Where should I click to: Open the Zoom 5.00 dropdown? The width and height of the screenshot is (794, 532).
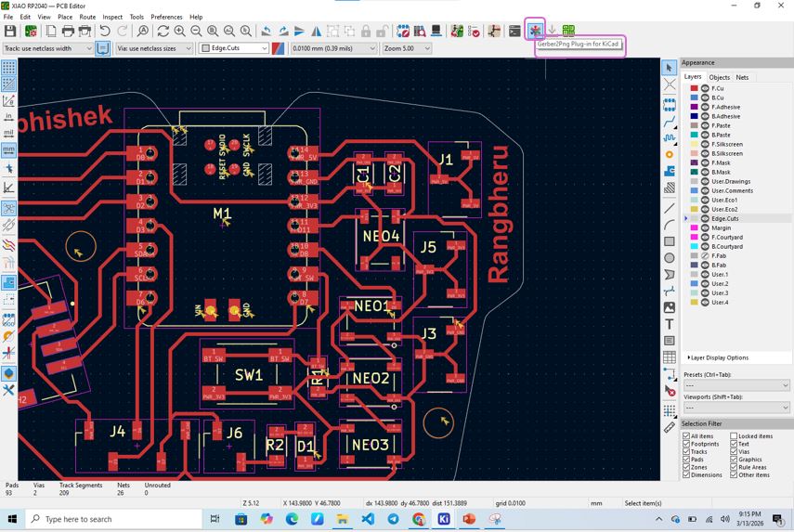pos(407,48)
